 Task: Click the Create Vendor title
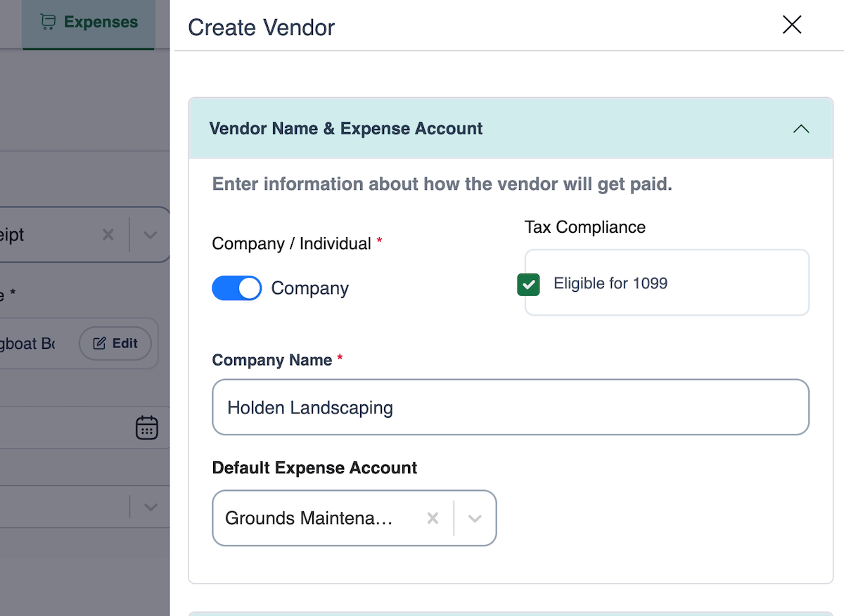click(262, 27)
